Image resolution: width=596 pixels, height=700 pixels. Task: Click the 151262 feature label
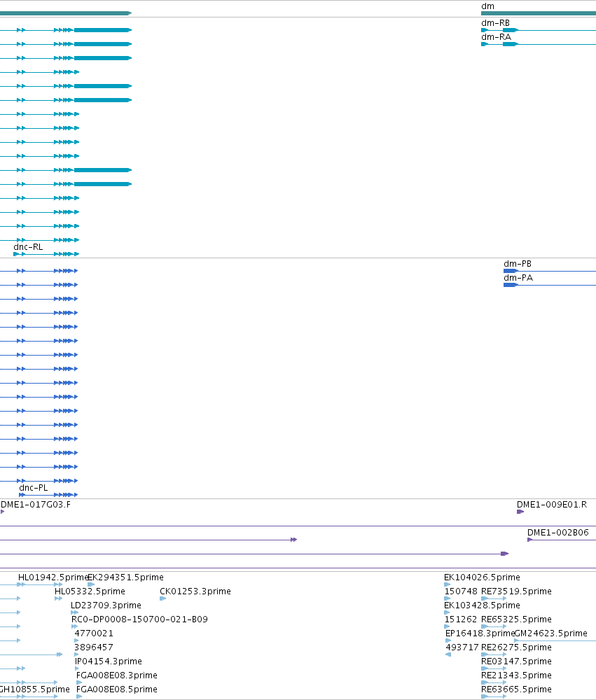coord(461,619)
